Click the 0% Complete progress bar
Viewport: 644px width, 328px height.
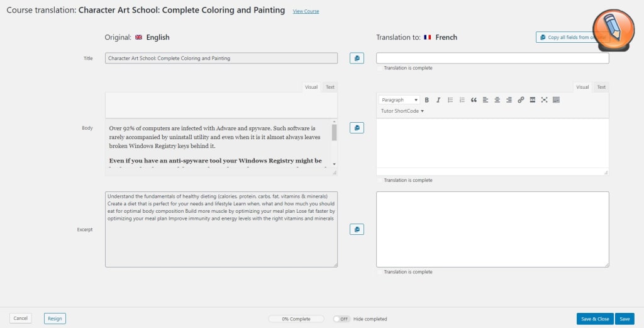coord(296,319)
